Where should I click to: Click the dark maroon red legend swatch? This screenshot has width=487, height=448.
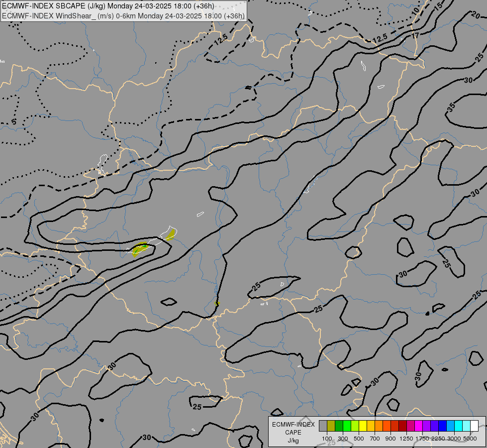402,426
